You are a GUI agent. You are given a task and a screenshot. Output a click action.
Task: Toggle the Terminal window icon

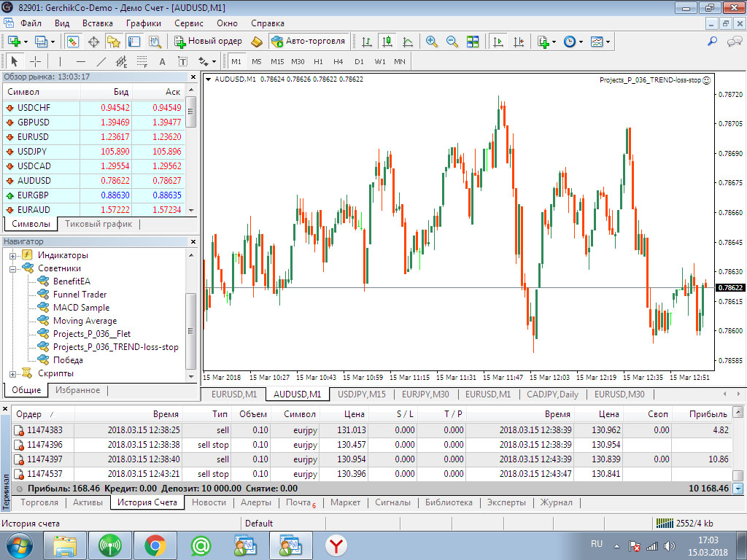coord(134,42)
